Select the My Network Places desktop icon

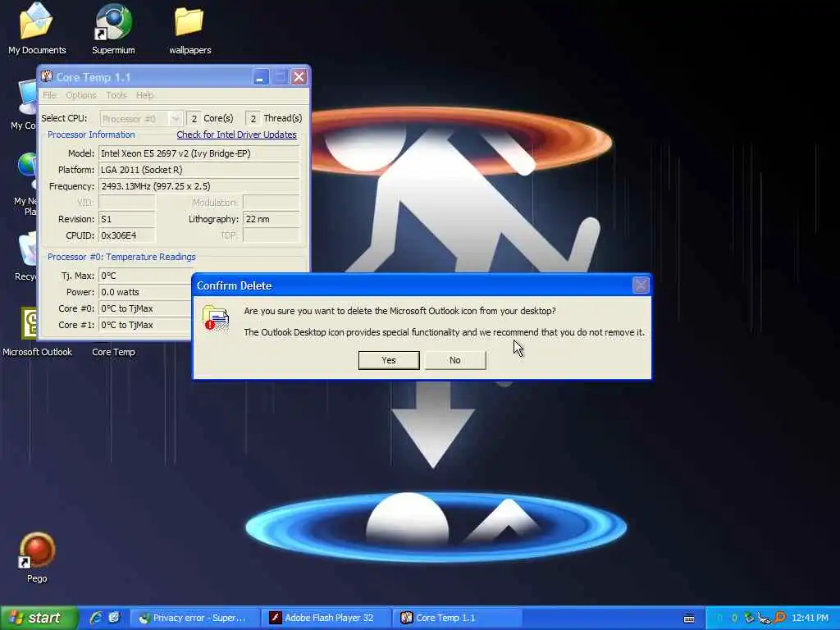click(25, 184)
